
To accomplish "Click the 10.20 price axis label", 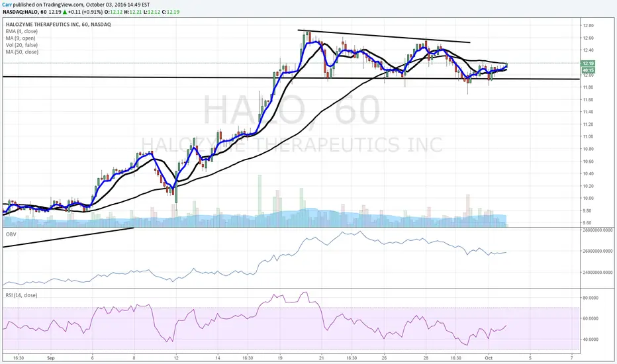I will (x=589, y=186).
